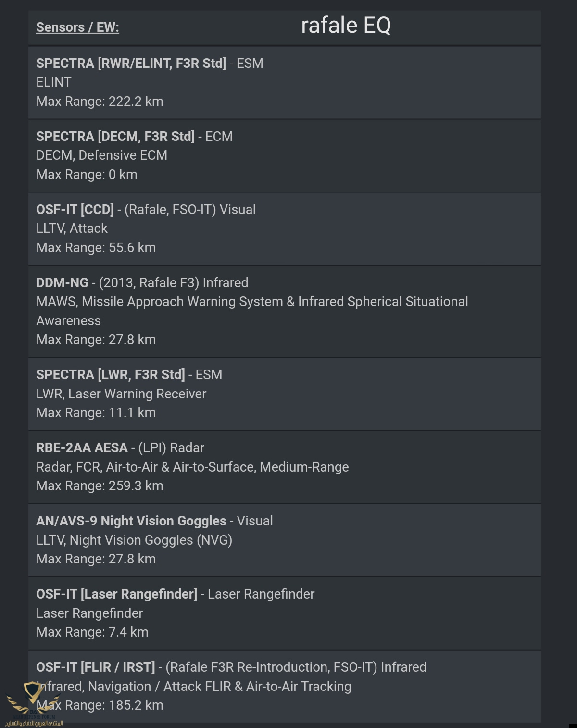
Task: Click the DECM, Defensive ECM description
Action: (101, 155)
